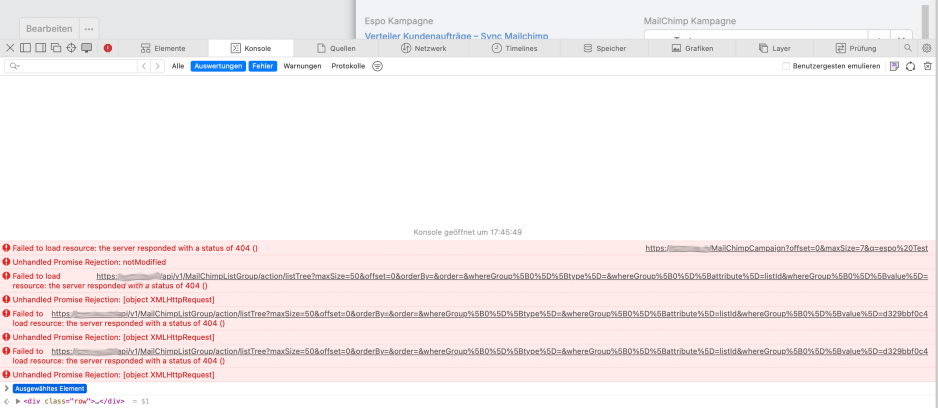Dock the inspector to the right side
938x408 pixels.
[41, 48]
